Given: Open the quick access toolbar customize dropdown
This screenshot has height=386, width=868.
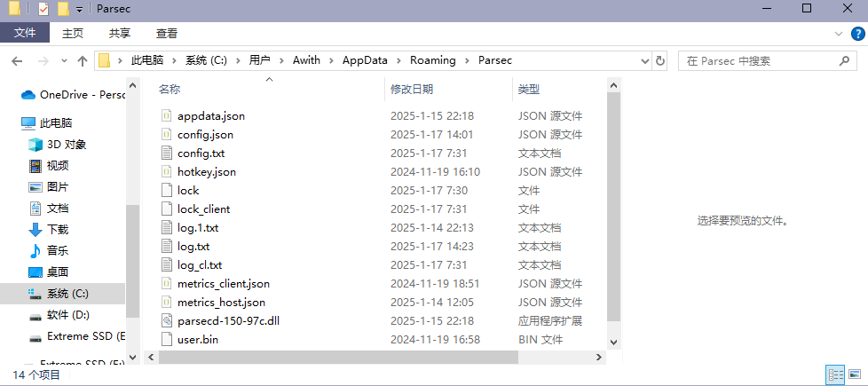Looking at the screenshot, I should [80, 10].
